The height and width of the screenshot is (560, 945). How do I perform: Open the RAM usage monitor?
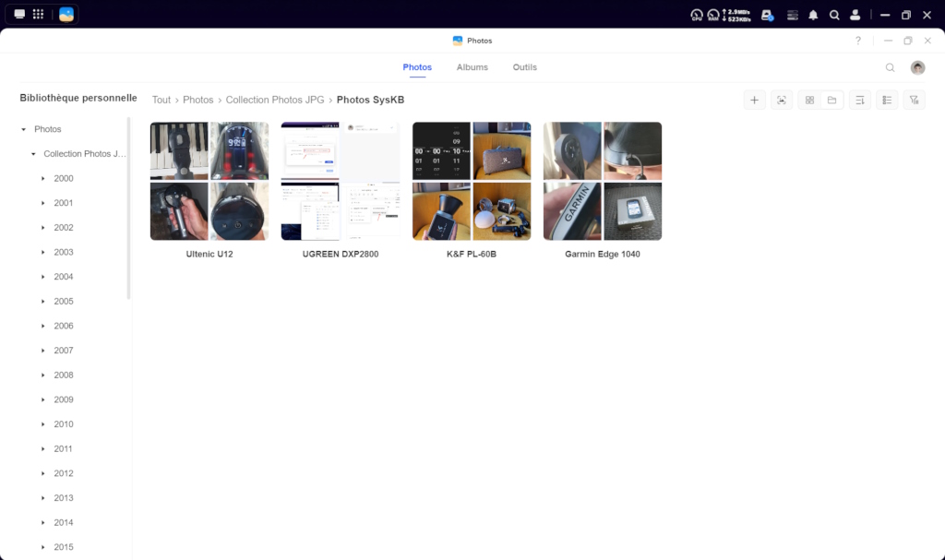click(713, 15)
